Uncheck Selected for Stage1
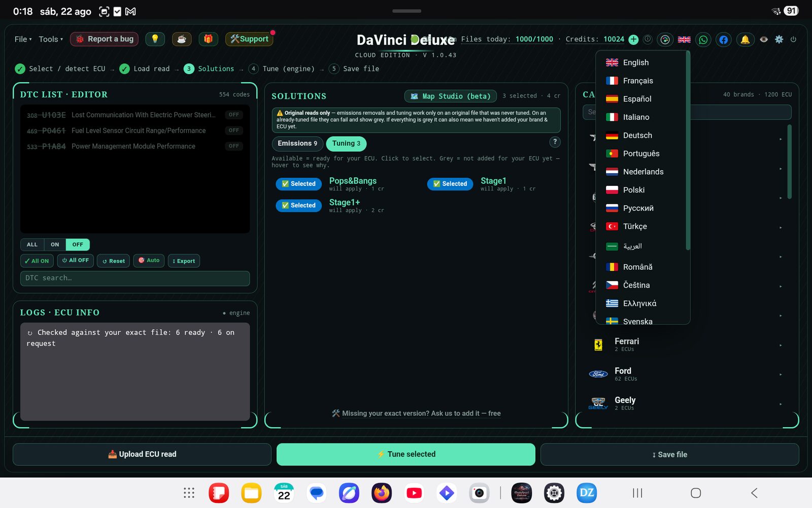The width and height of the screenshot is (812, 508). click(450, 184)
